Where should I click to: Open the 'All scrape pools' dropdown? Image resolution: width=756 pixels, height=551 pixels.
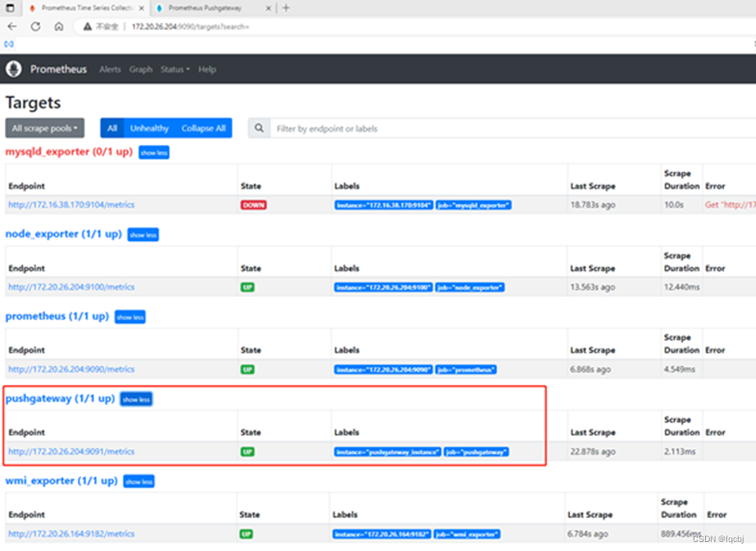(44, 127)
